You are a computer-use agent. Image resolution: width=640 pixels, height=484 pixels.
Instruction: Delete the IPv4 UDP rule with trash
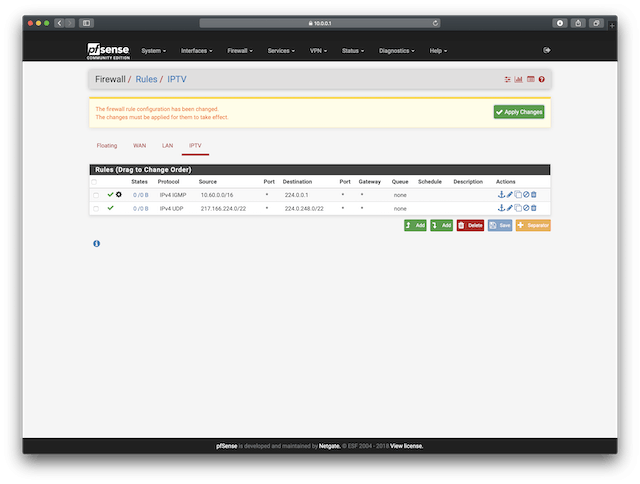(533, 208)
